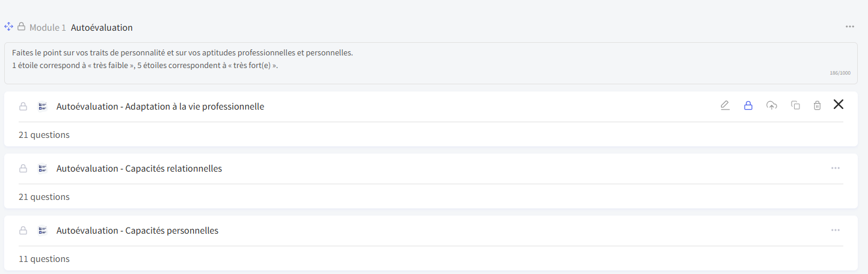Viewport: 868px width, 274px height.
Task: Click the questionnaire icon beside Adaptation à la vie professionnelle
Action: (43, 107)
